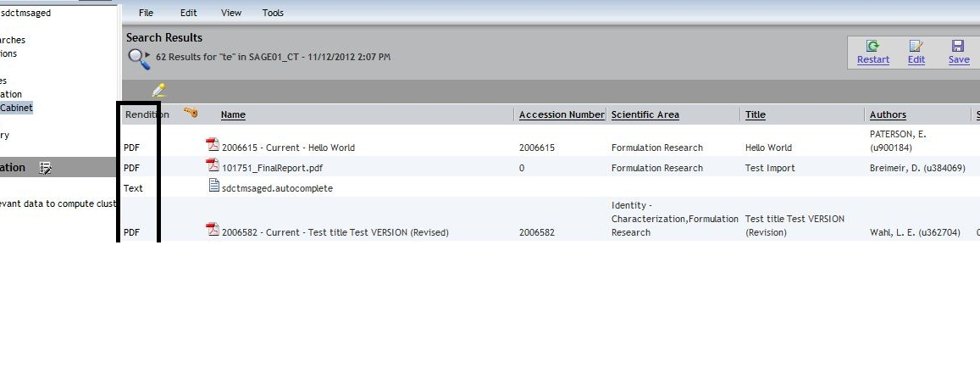
Task: Click the Restart link
Action: click(x=873, y=59)
